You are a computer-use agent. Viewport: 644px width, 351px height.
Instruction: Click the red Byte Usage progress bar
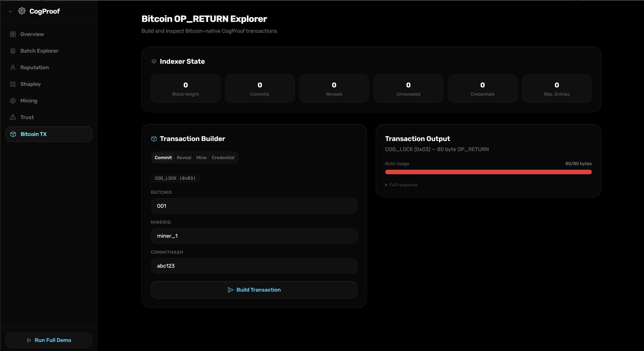coord(488,172)
